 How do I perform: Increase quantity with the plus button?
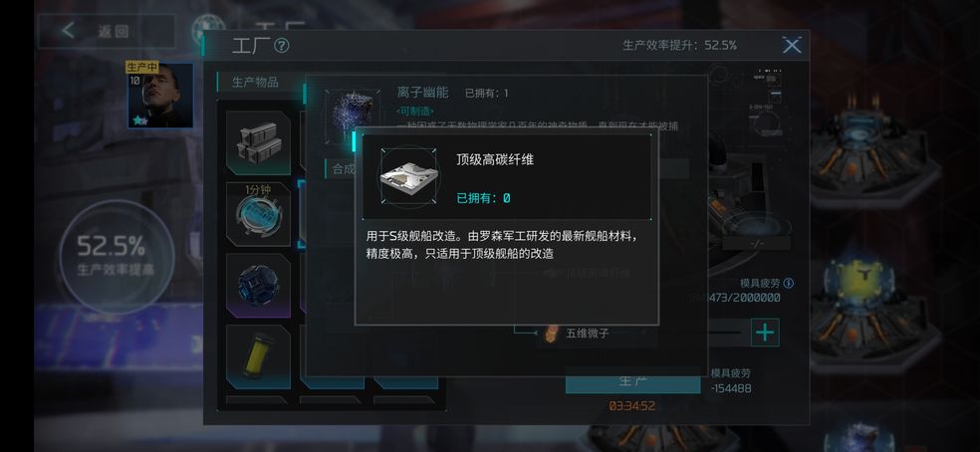[x=764, y=332]
